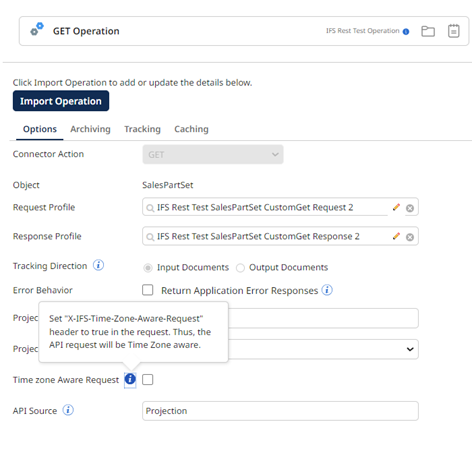Viewport: 472px width, 451px height.
Task: Show Tracking Direction info tooltip
Action: [98, 265]
